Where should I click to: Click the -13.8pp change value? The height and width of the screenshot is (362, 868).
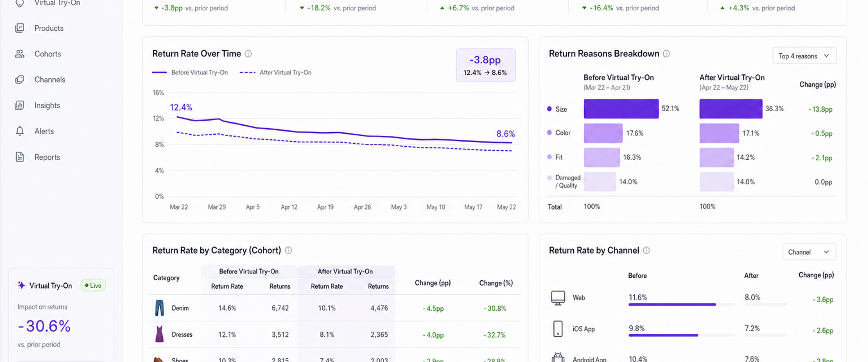[x=820, y=110]
